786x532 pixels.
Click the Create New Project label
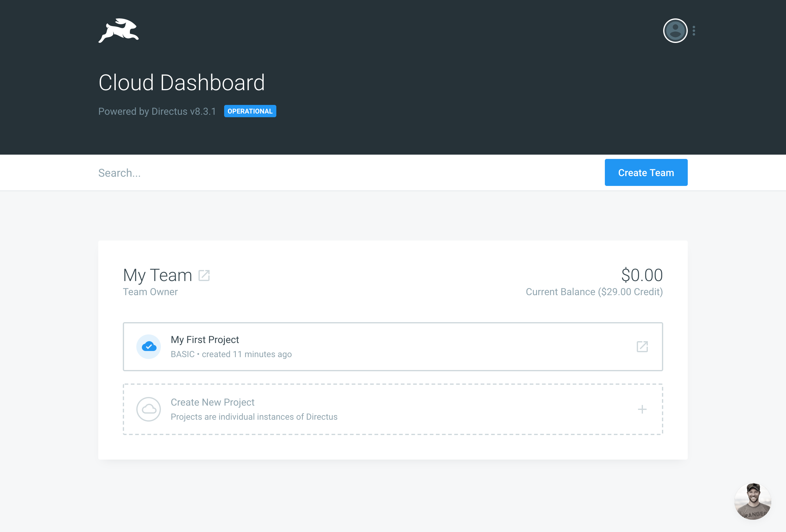point(212,402)
